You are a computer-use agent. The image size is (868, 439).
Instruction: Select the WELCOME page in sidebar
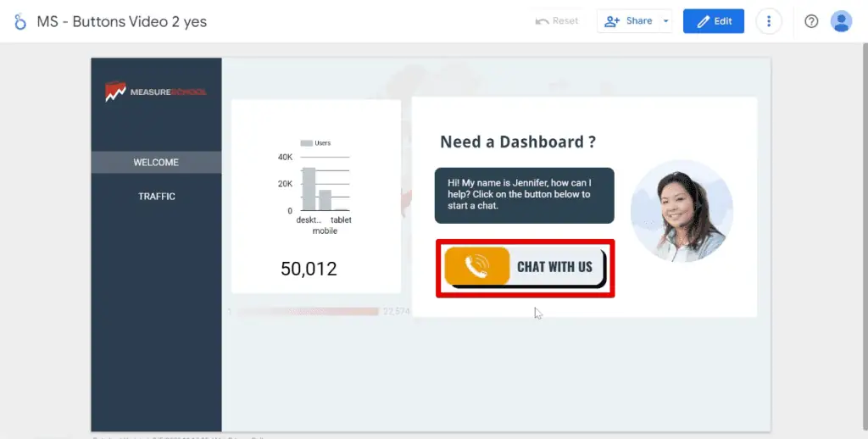click(156, 163)
